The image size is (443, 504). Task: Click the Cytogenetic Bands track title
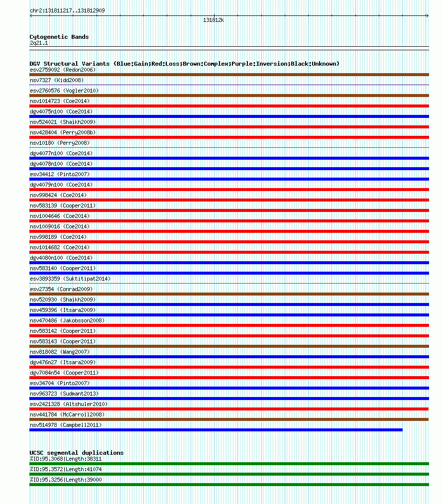tap(59, 37)
